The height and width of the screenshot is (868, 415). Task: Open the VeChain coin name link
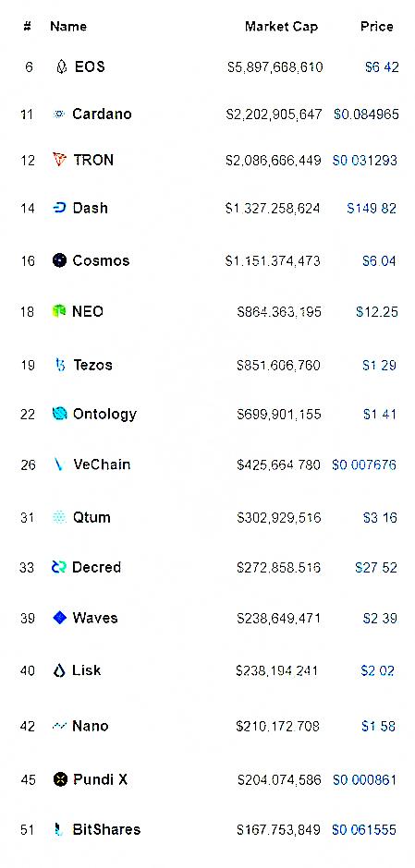102,464
